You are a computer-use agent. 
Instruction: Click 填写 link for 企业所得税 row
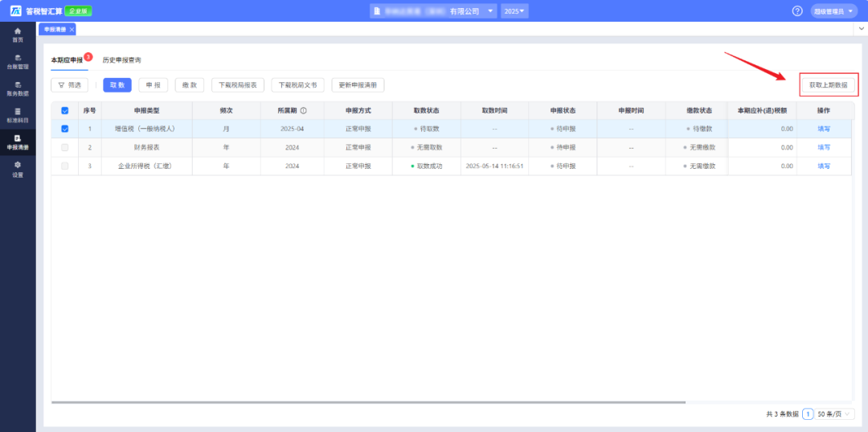(x=823, y=166)
